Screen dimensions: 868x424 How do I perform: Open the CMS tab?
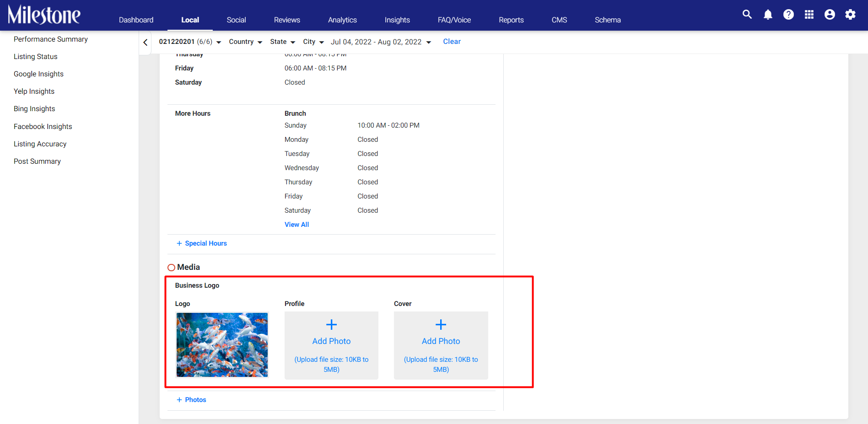pyautogui.click(x=559, y=20)
